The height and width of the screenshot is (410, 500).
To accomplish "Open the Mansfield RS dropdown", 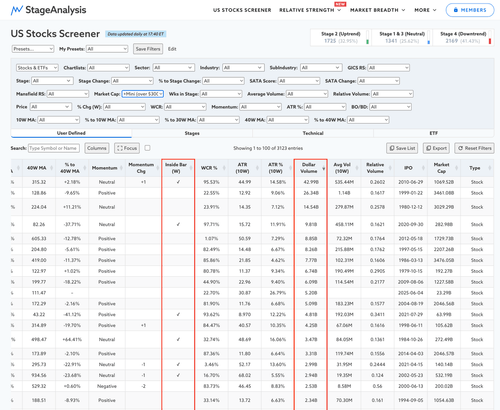I will pos(68,94).
